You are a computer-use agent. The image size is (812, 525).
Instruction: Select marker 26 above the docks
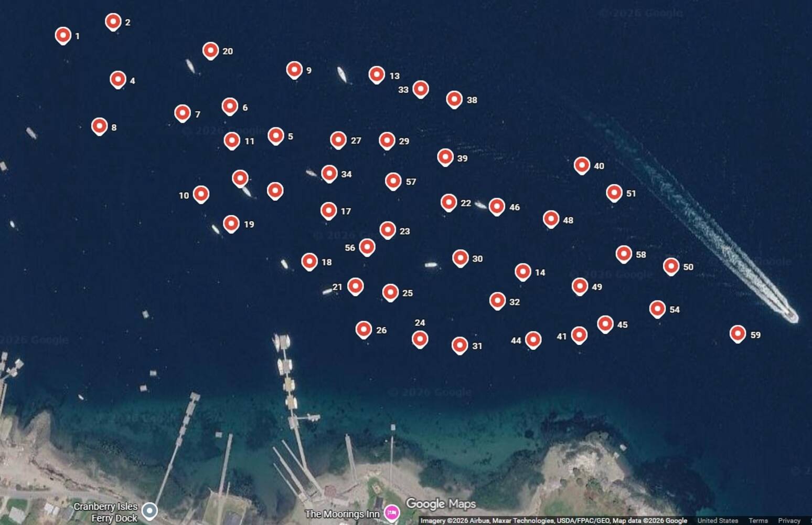(364, 330)
